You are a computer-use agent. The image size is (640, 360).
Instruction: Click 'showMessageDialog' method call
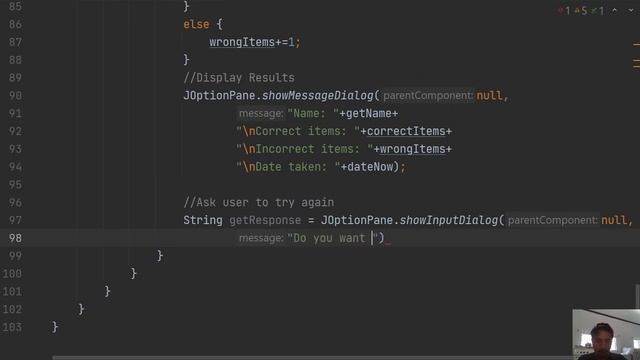317,96
